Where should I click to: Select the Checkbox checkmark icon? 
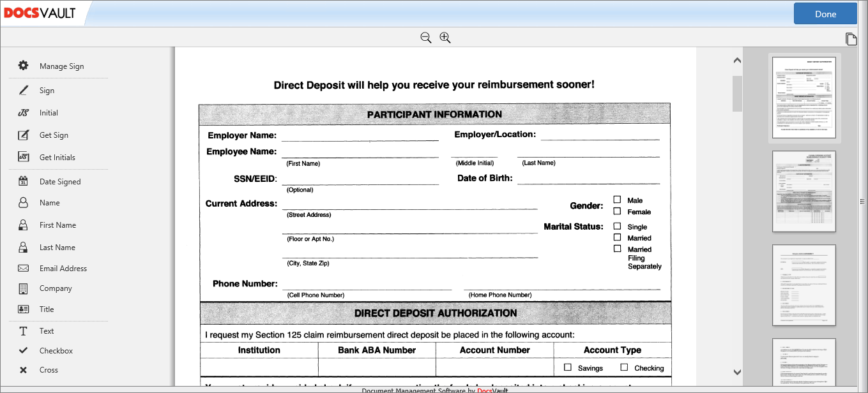24,350
